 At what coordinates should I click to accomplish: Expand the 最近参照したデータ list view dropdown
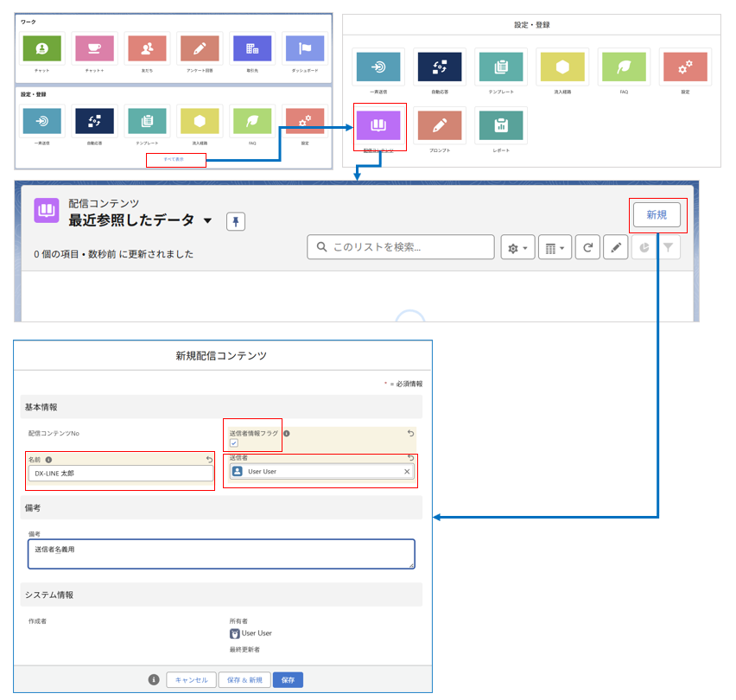(207, 221)
